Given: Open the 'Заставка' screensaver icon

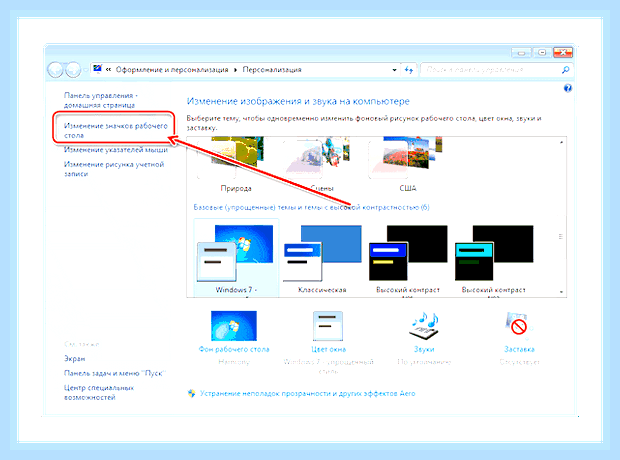Looking at the screenshot, I should [519, 326].
